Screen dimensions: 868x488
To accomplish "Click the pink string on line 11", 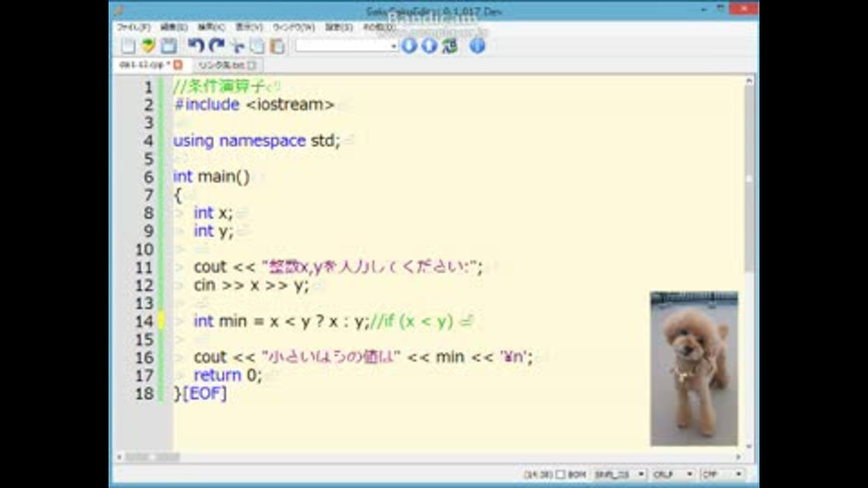I will click(x=369, y=267).
